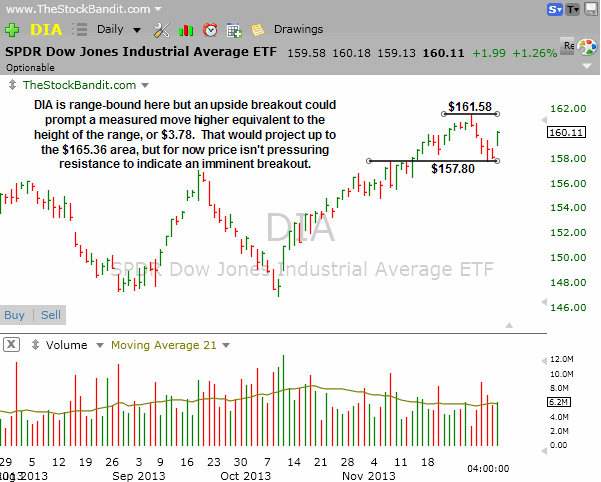The height and width of the screenshot is (482, 601).
Task: Click the 158.00 price axis label
Action: pyautogui.click(x=568, y=158)
